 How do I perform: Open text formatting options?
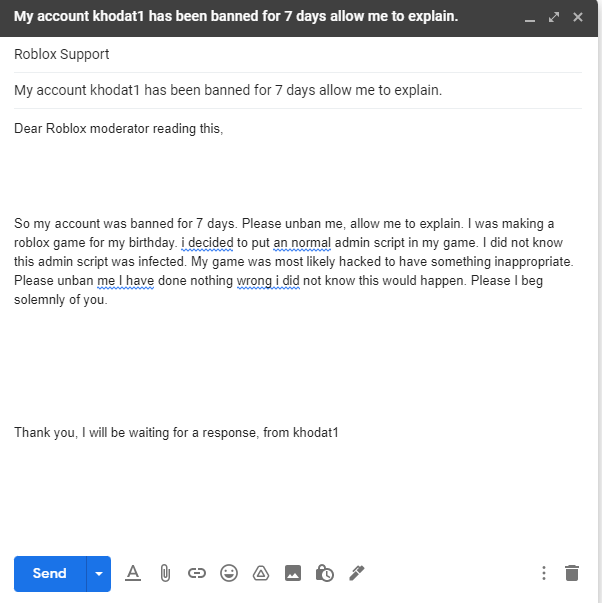(133, 573)
